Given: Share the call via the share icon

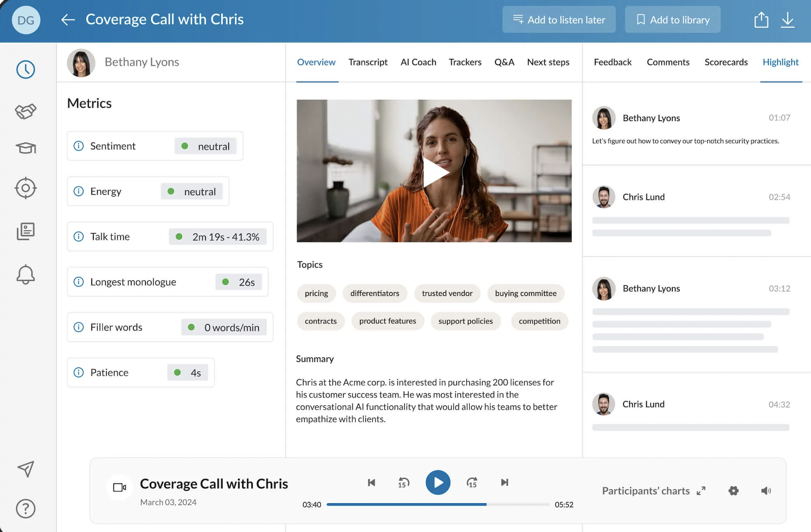Looking at the screenshot, I should point(761,19).
